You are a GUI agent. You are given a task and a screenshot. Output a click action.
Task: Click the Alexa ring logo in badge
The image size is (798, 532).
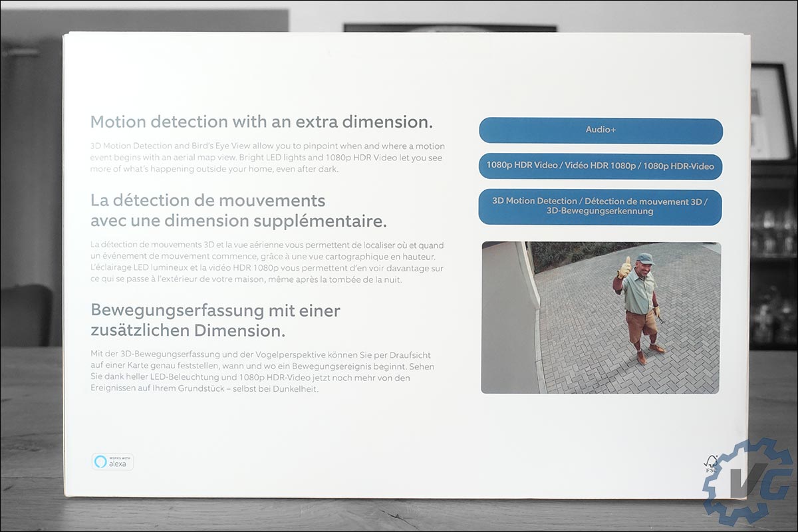(100, 462)
